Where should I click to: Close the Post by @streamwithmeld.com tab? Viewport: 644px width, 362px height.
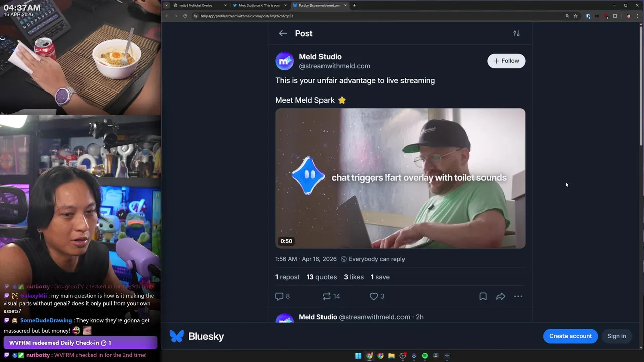pyautogui.click(x=345, y=5)
